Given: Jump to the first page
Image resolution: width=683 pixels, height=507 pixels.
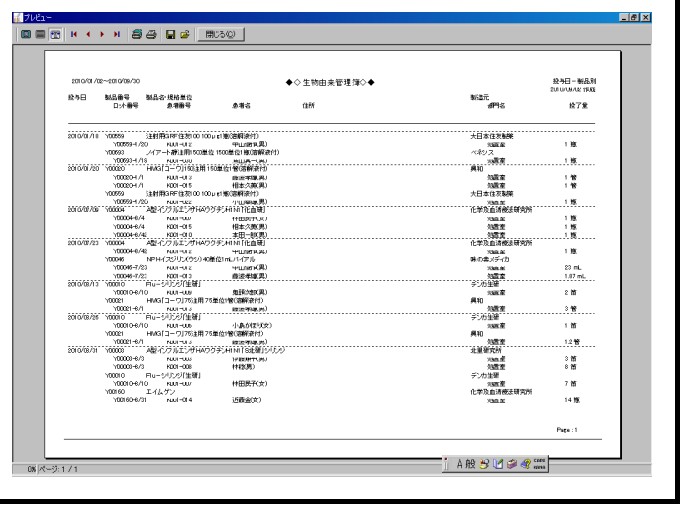Looking at the screenshot, I should (x=74, y=34).
